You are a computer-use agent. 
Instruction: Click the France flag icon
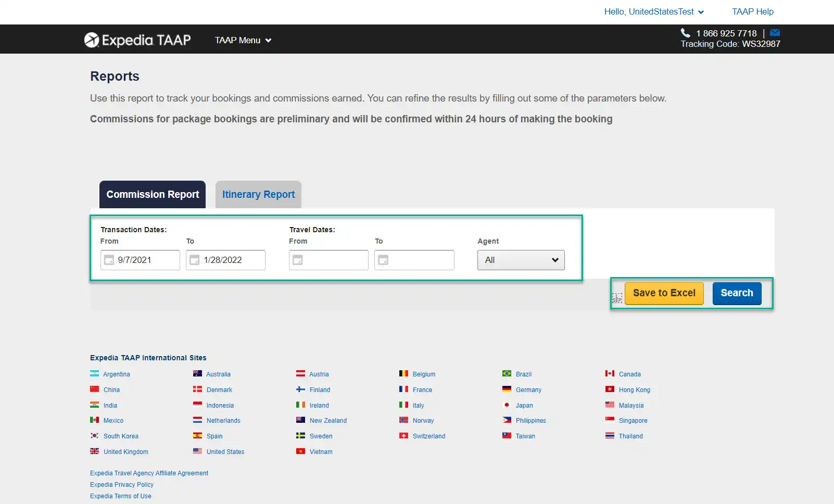(x=403, y=389)
